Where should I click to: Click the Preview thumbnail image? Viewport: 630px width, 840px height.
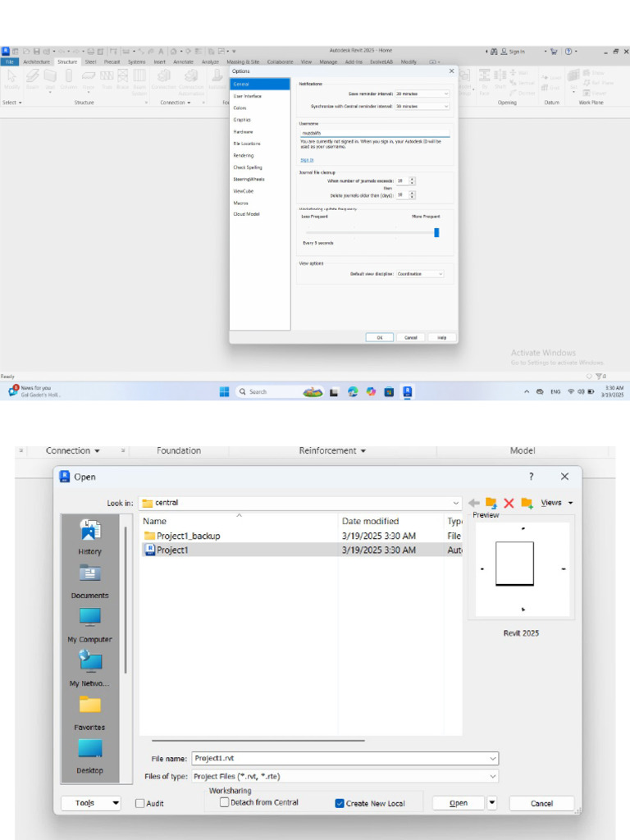point(522,568)
